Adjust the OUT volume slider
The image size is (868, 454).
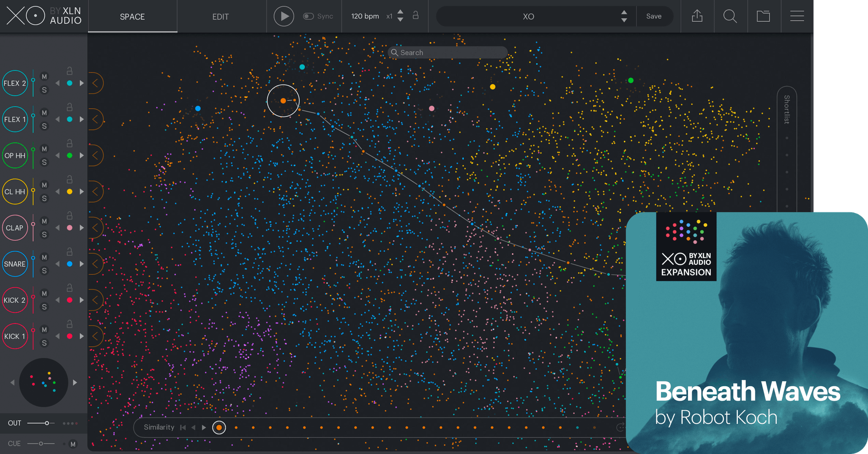(x=41, y=423)
